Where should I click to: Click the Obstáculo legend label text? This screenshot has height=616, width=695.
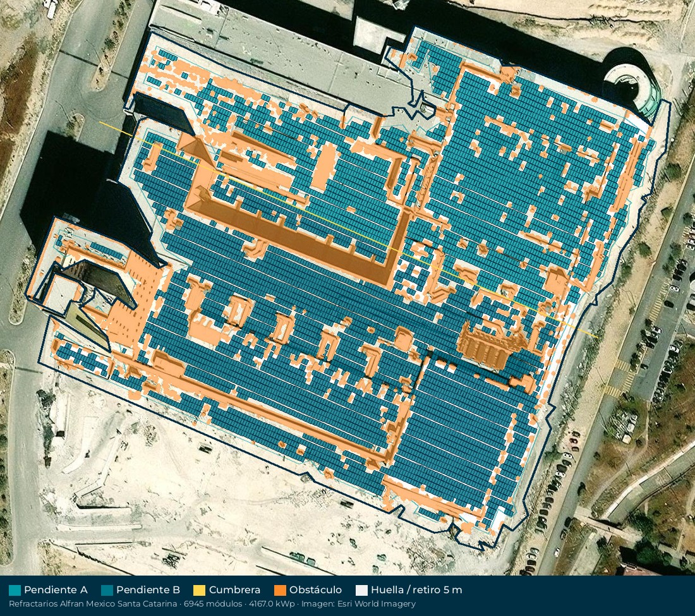coord(315,590)
